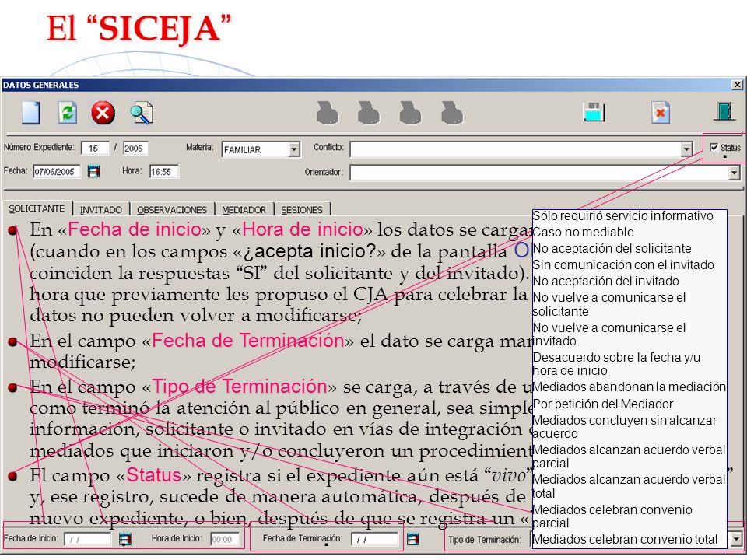747x560 pixels.
Task: Expand the Orientador dropdown arrow
Action: point(734,173)
